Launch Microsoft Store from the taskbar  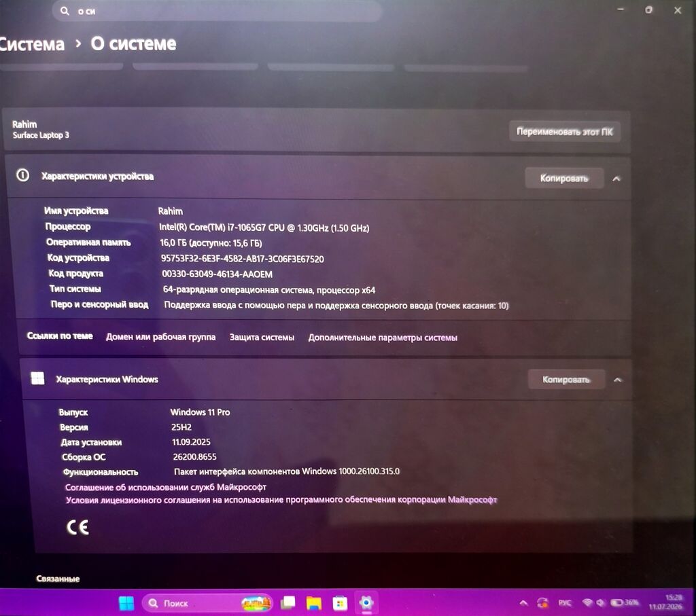(340, 603)
